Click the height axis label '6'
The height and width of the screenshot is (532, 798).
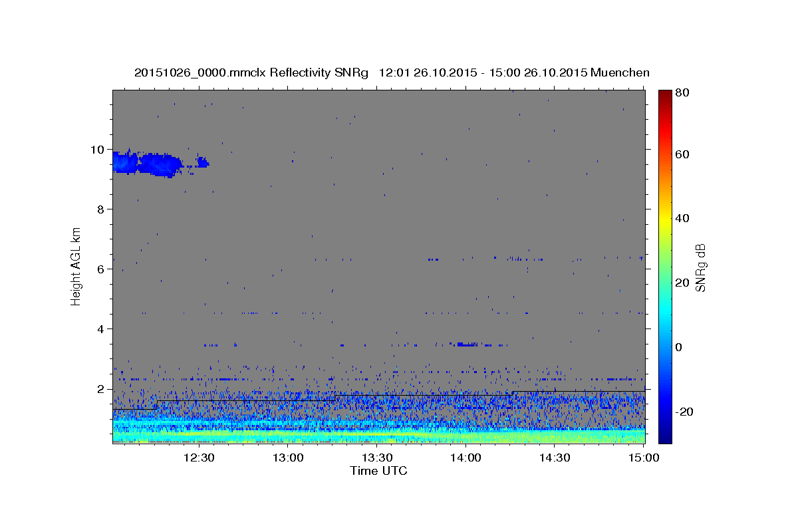click(x=100, y=269)
